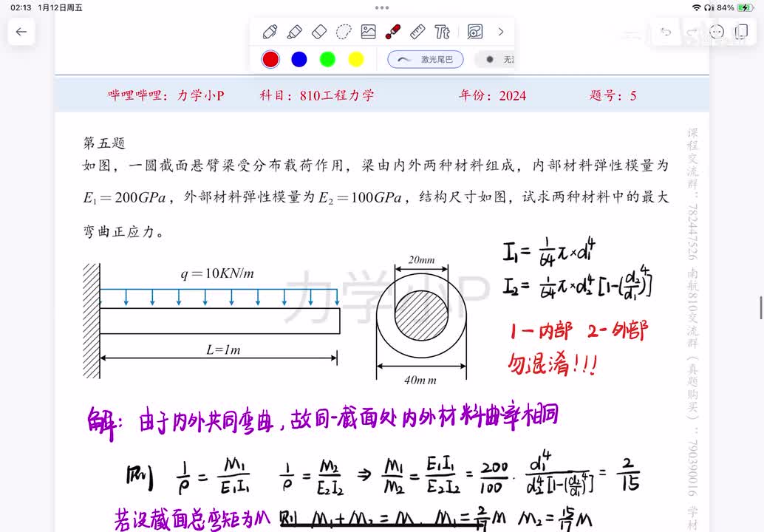Open the zoom-in writing window tool
This screenshot has width=764, height=532.
(x=475, y=33)
